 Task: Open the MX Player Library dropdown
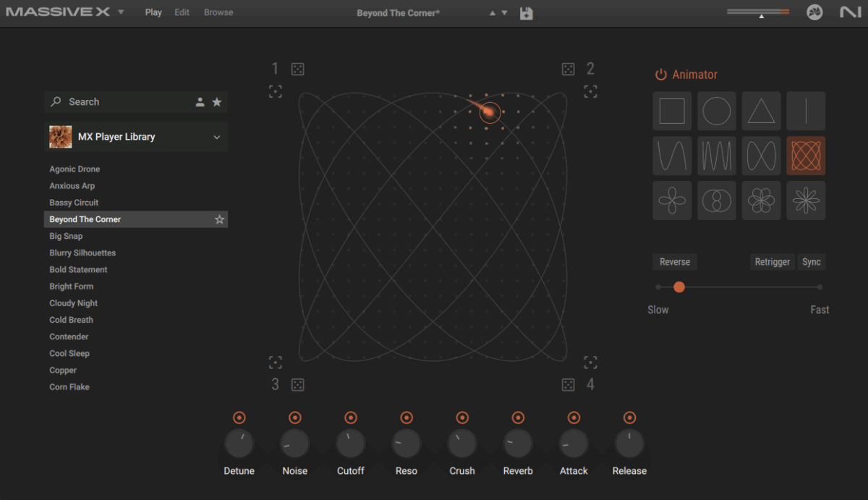click(x=216, y=136)
